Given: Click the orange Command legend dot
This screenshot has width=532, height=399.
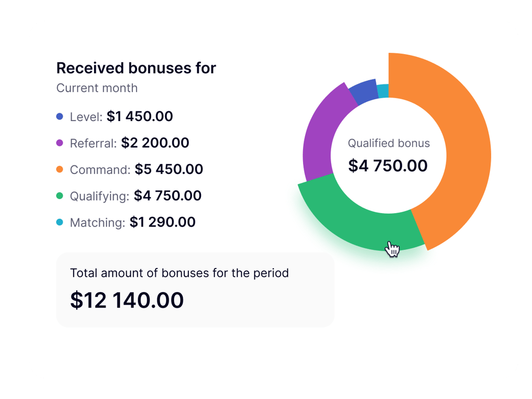Looking at the screenshot, I should 60,169.
